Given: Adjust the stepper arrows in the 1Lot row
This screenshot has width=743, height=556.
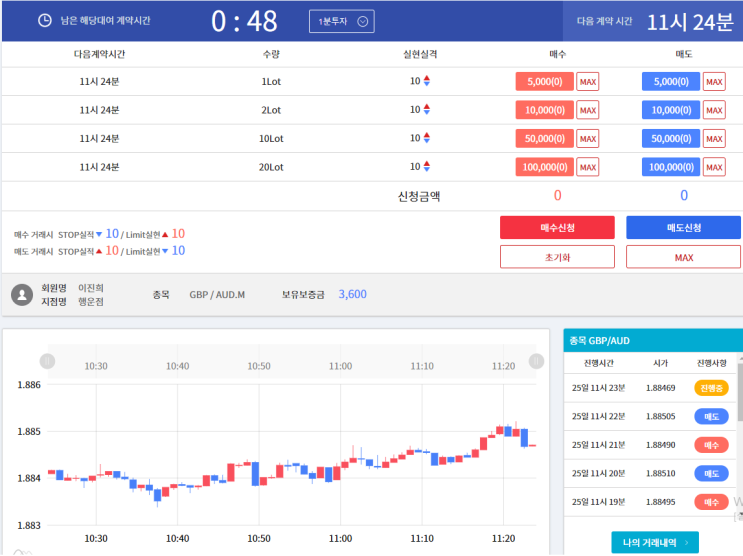Looking at the screenshot, I should [427, 81].
